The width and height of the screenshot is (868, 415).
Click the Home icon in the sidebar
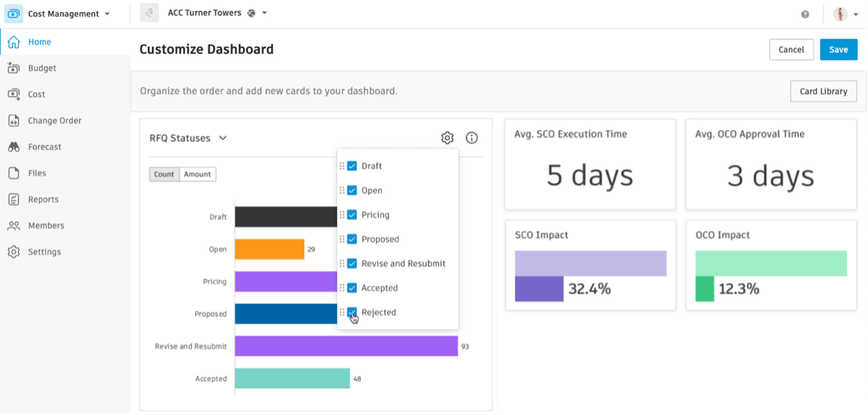(x=13, y=42)
